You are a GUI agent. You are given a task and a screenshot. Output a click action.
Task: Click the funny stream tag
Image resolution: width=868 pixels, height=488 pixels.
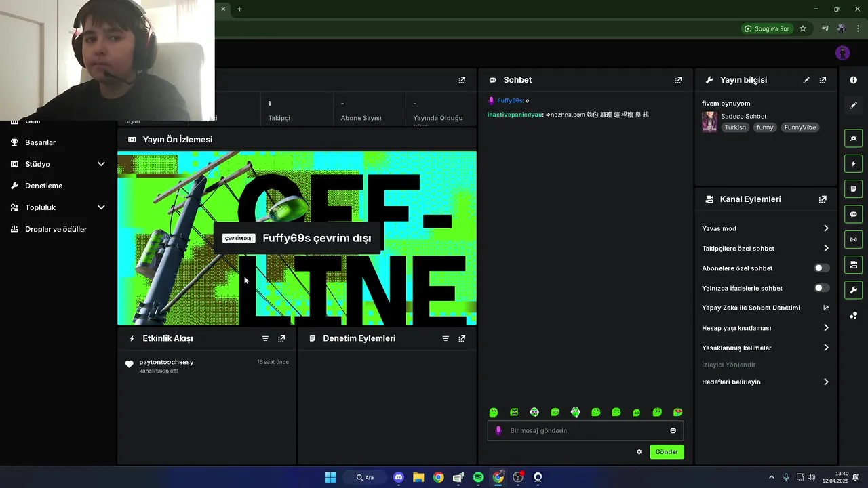[765, 127]
